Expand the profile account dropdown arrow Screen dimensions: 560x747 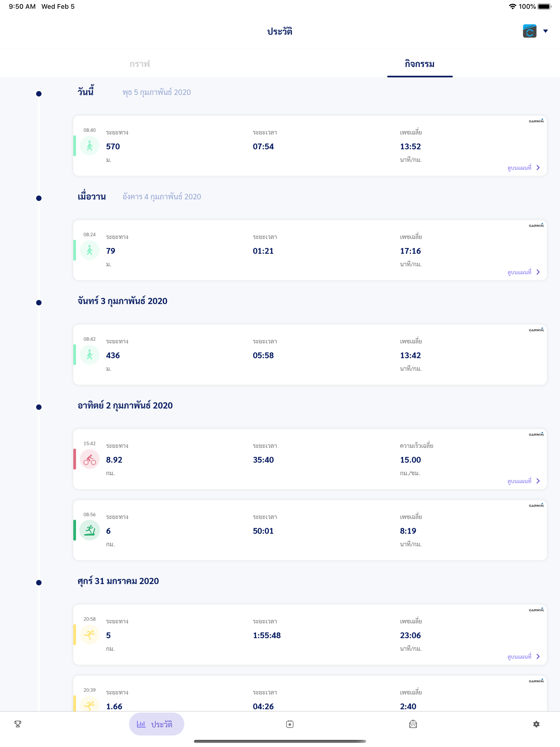(545, 31)
